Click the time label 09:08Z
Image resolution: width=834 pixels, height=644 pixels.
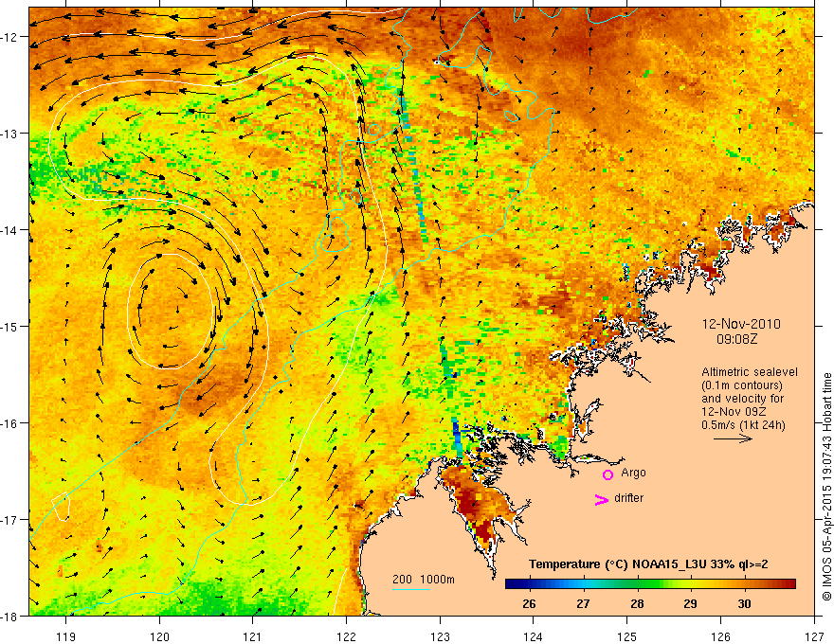pos(736,339)
